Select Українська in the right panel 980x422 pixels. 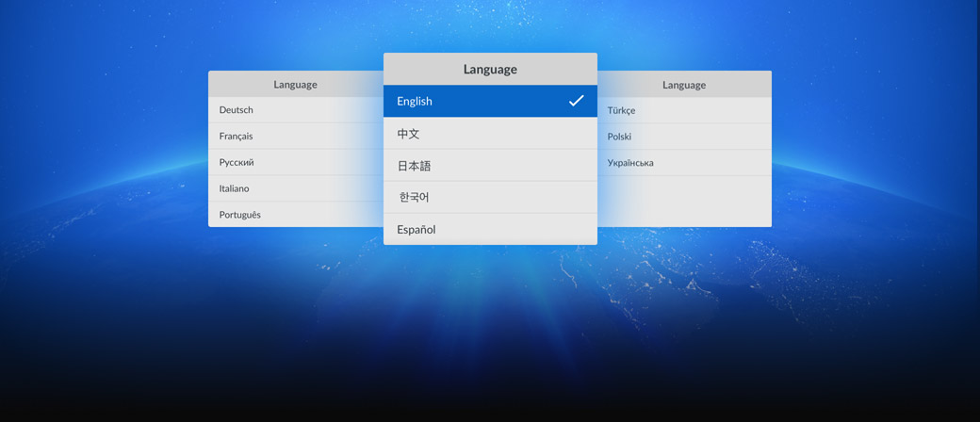[630, 163]
